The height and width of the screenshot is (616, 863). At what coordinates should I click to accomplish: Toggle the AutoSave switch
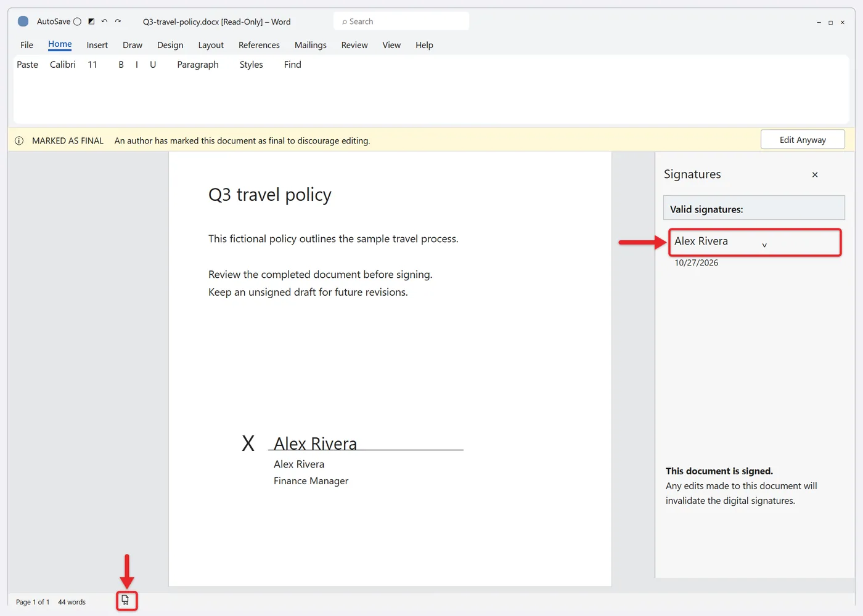[x=77, y=22]
